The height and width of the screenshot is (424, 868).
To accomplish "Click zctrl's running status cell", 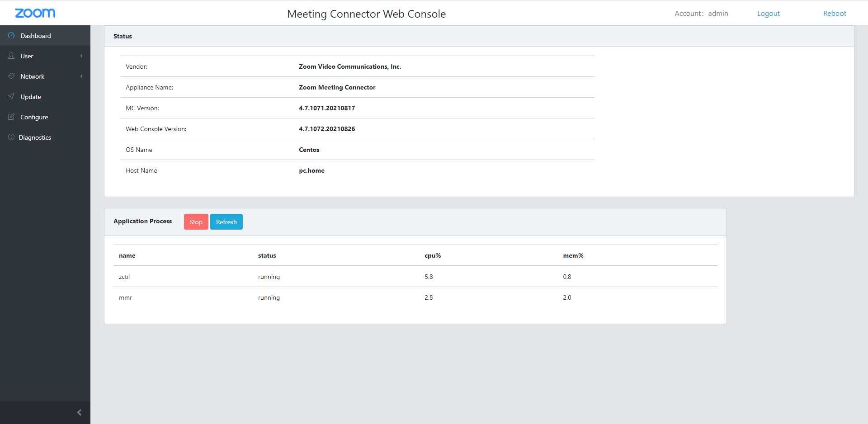I will click(x=269, y=277).
